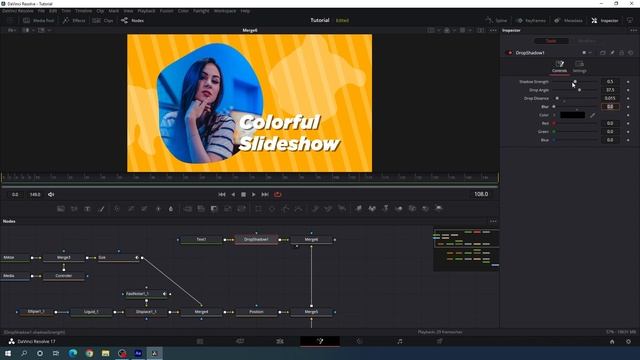Toggle keyframe for Shadow Strength
Viewport: 640px width, 360px height.
pyautogui.click(x=628, y=82)
